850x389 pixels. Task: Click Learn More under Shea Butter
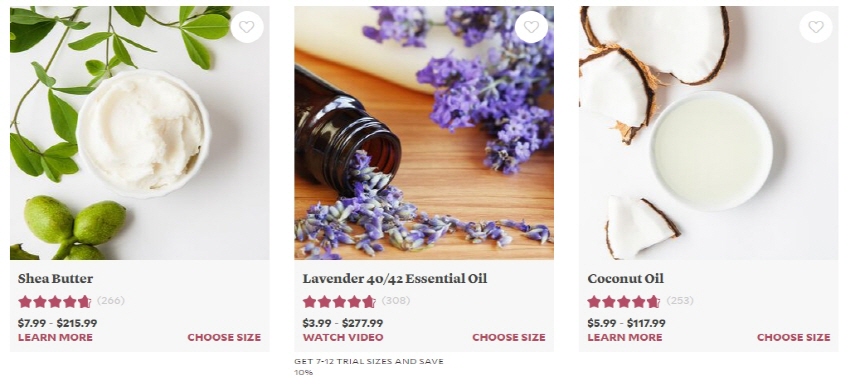tap(55, 337)
